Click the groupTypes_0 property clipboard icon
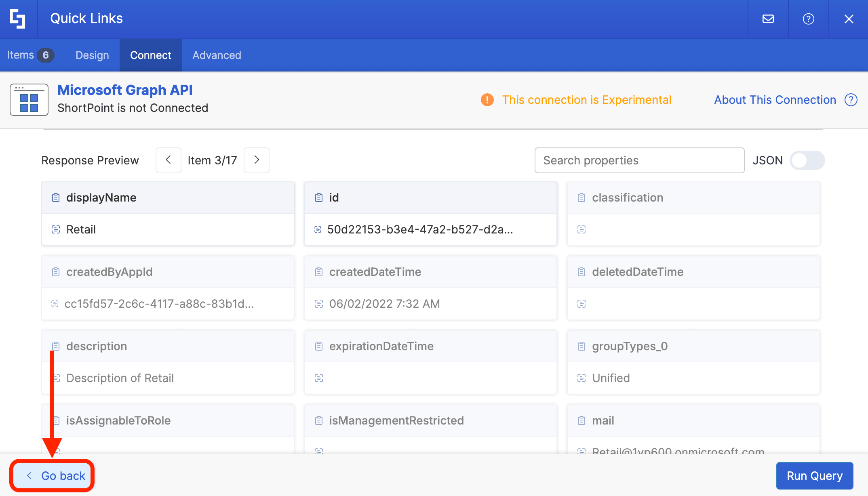This screenshot has height=496, width=868. (x=581, y=346)
